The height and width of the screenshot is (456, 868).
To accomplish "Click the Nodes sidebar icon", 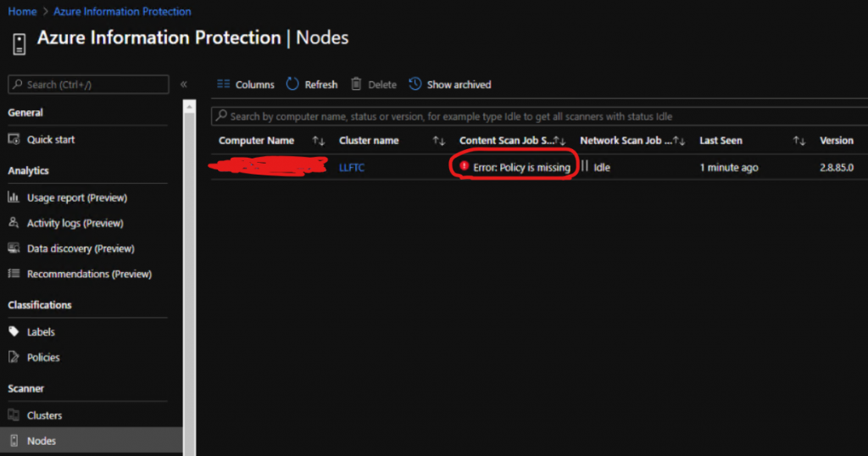I will [x=14, y=441].
